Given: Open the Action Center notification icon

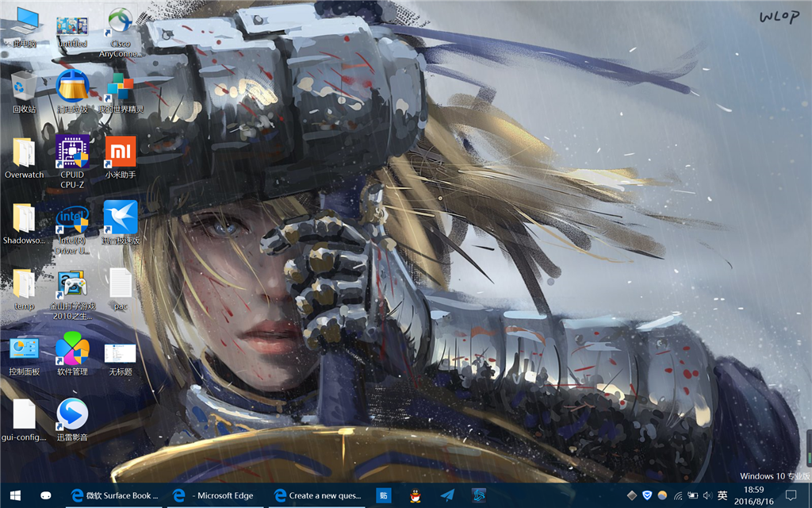Looking at the screenshot, I should coord(791,495).
